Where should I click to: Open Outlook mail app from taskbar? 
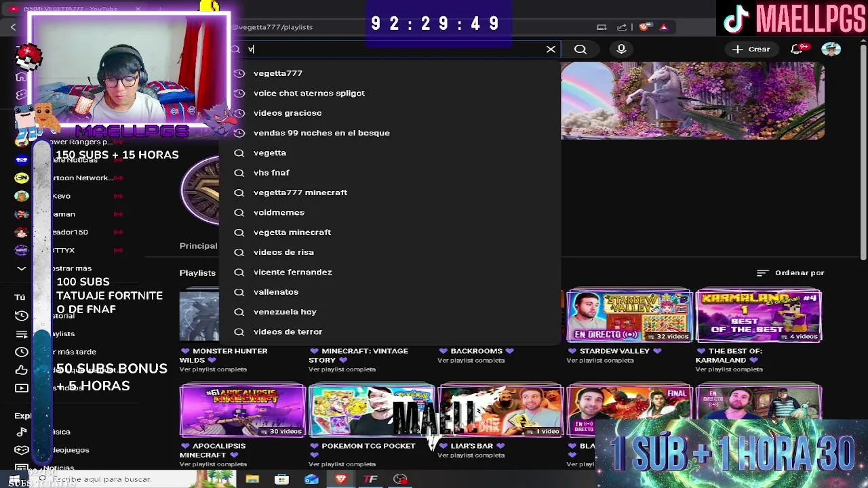point(311,479)
